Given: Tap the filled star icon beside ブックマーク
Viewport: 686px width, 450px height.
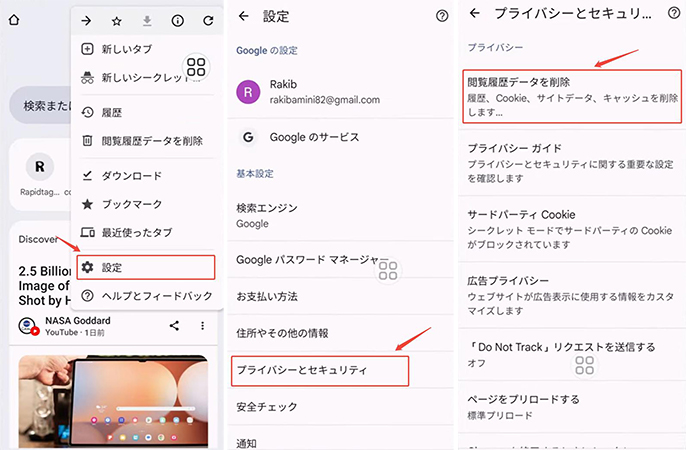Looking at the screenshot, I should [88, 204].
